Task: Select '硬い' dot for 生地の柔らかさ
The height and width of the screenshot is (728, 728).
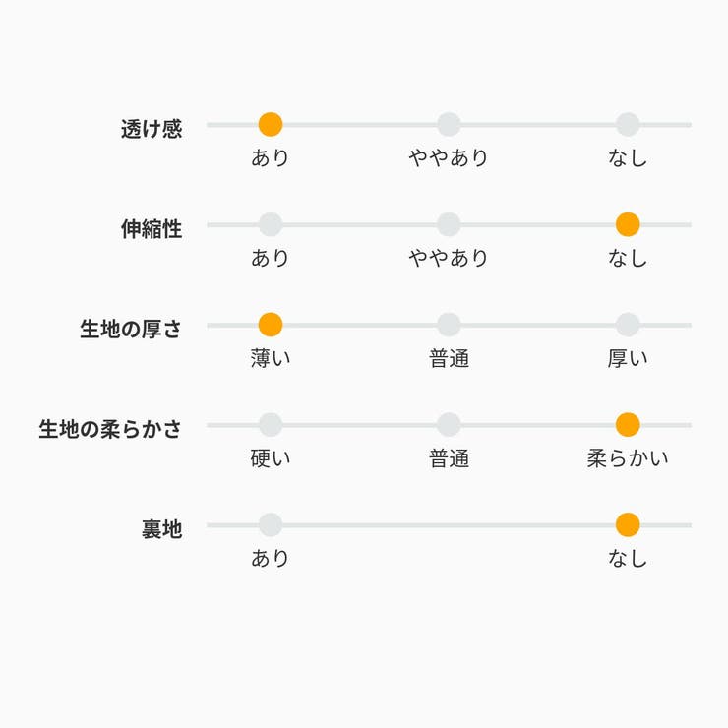Action: [271, 425]
